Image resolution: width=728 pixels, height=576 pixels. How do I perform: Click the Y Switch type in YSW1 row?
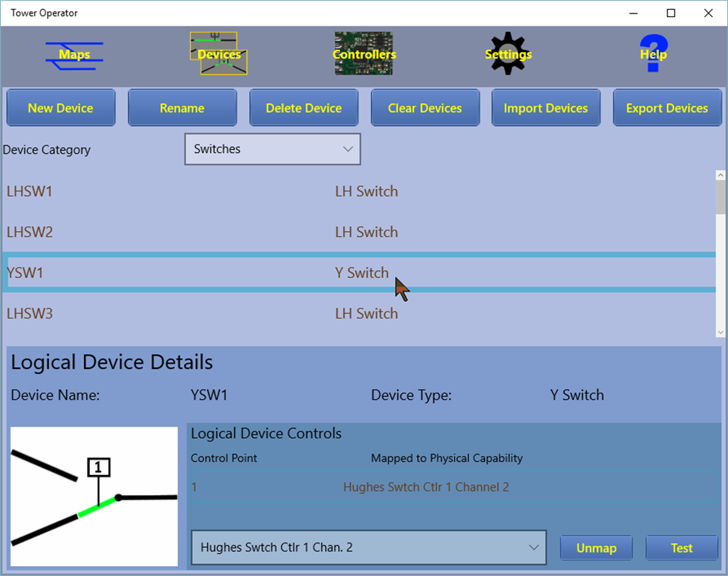(x=362, y=272)
